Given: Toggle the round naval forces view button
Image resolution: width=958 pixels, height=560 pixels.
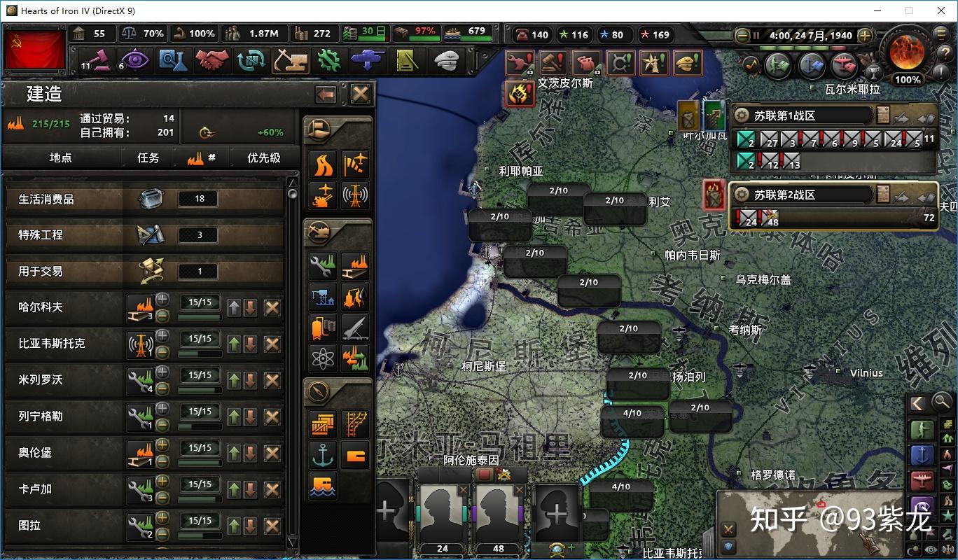Looking at the screenshot, I should point(812,65).
